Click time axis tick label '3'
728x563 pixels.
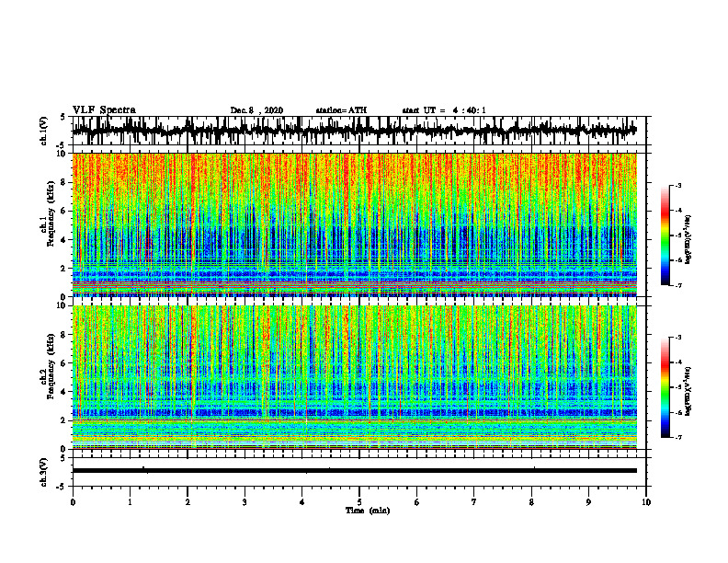click(245, 502)
